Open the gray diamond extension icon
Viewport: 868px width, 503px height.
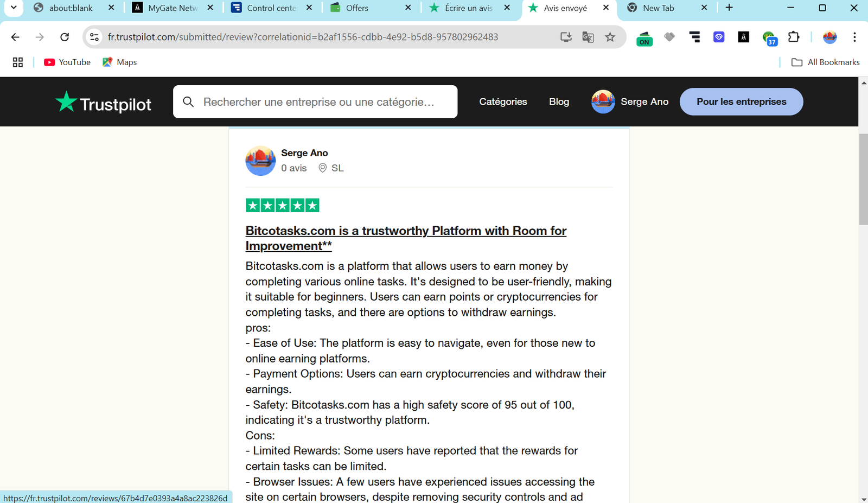[669, 37]
